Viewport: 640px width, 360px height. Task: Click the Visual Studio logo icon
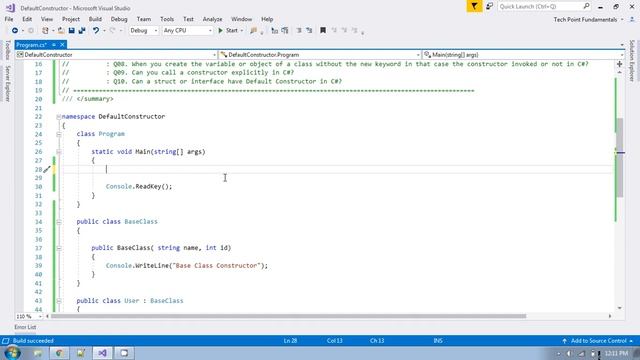10,8
